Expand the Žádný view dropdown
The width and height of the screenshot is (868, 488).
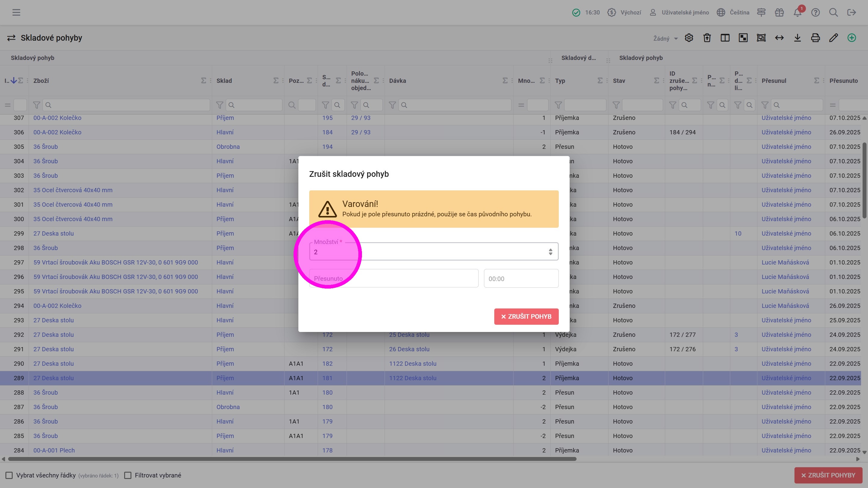[x=665, y=38]
